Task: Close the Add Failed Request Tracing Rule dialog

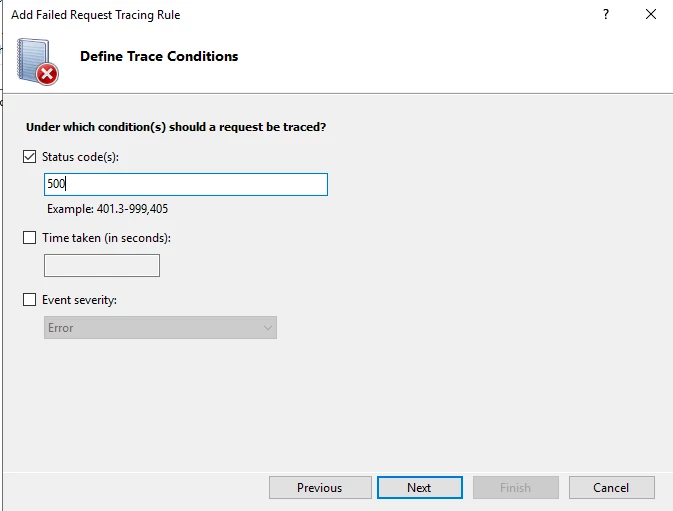Action: pos(651,14)
